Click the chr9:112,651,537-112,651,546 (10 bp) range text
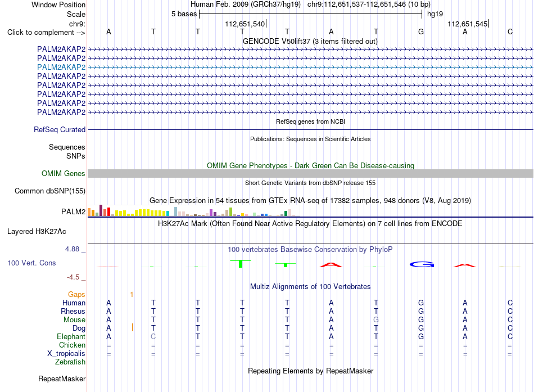This screenshot has width=534, height=392. pyautogui.click(x=369, y=4)
